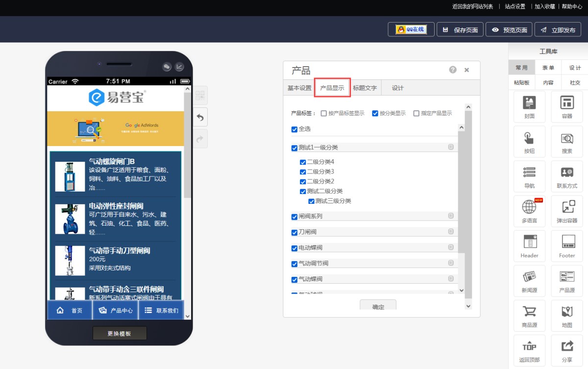
Task: Expand the 刀闸阀 row via its right icon
Action: pyautogui.click(x=451, y=231)
